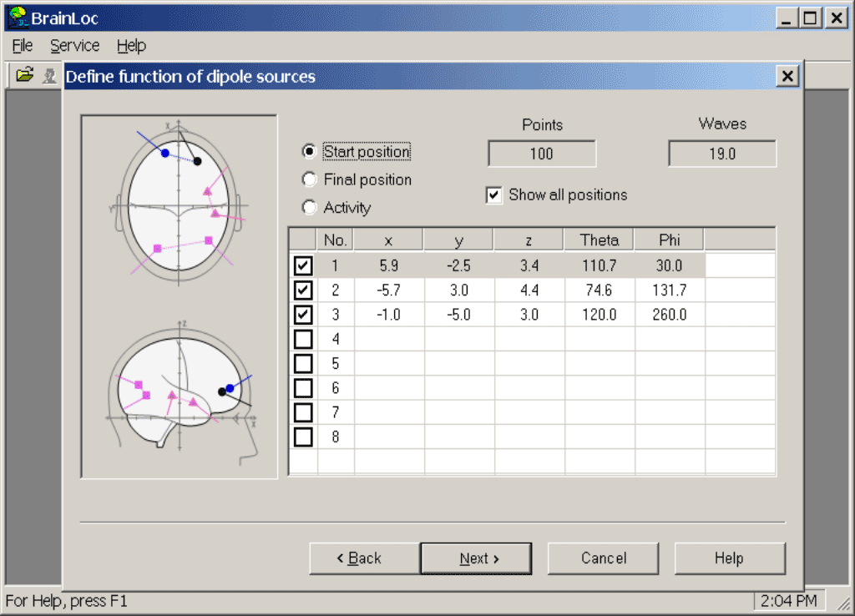Click the No. column header
The width and height of the screenshot is (855, 616).
coord(336,240)
